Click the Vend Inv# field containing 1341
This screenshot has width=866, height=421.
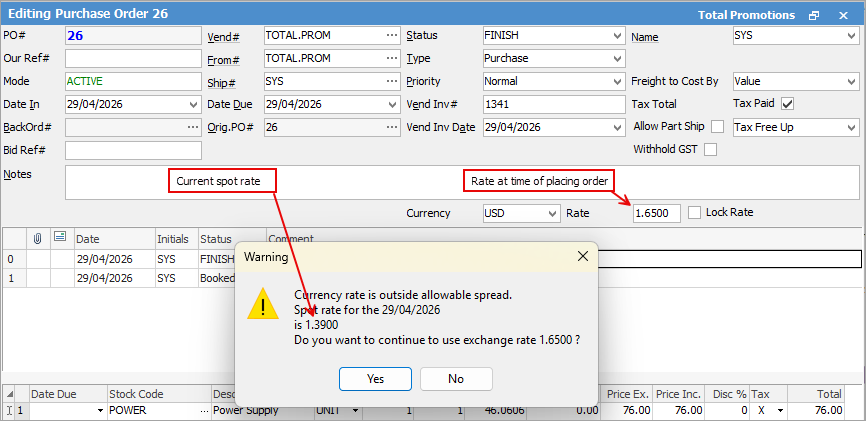(x=554, y=104)
